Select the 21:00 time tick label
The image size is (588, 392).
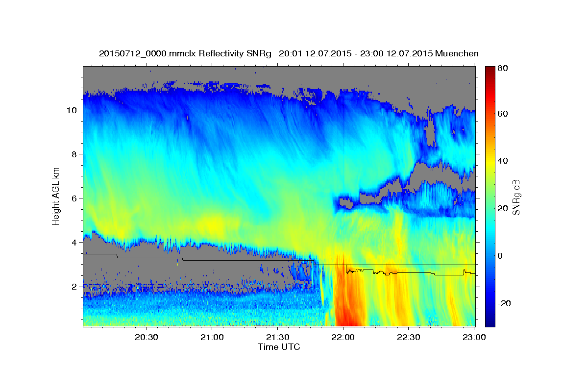point(213,337)
